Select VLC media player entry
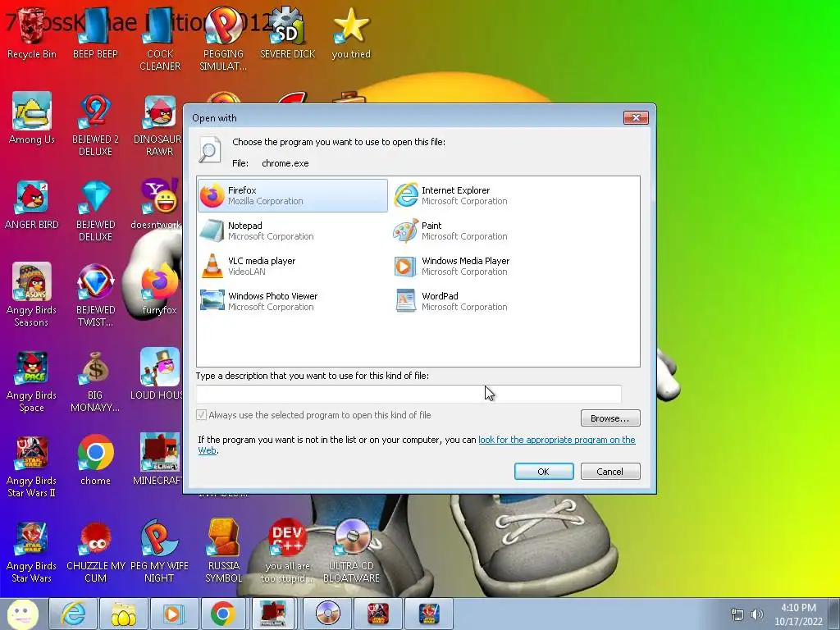The width and height of the screenshot is (840, 630). pos(293,267)
